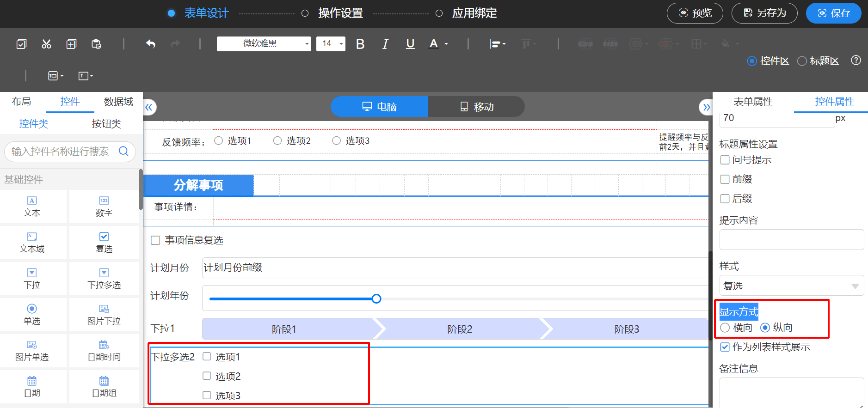Select the 下拉多选 multi-select control

point(104,279)
